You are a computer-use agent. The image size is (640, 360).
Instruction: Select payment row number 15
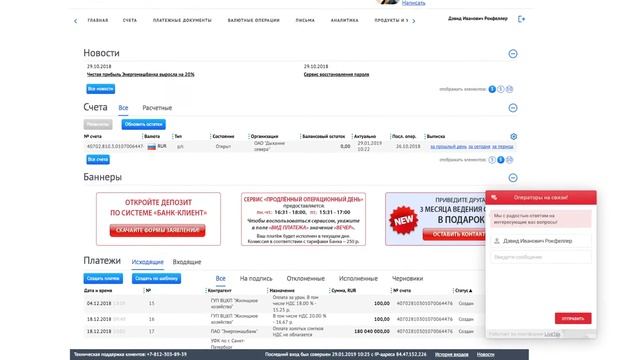[280, 304]
